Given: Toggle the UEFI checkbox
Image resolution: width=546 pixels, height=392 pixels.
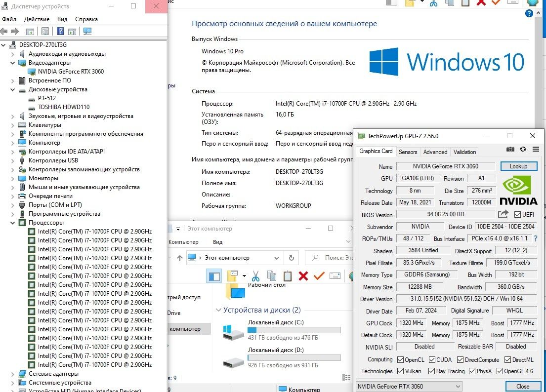Looking at the screenshot, I should [517, 214].
